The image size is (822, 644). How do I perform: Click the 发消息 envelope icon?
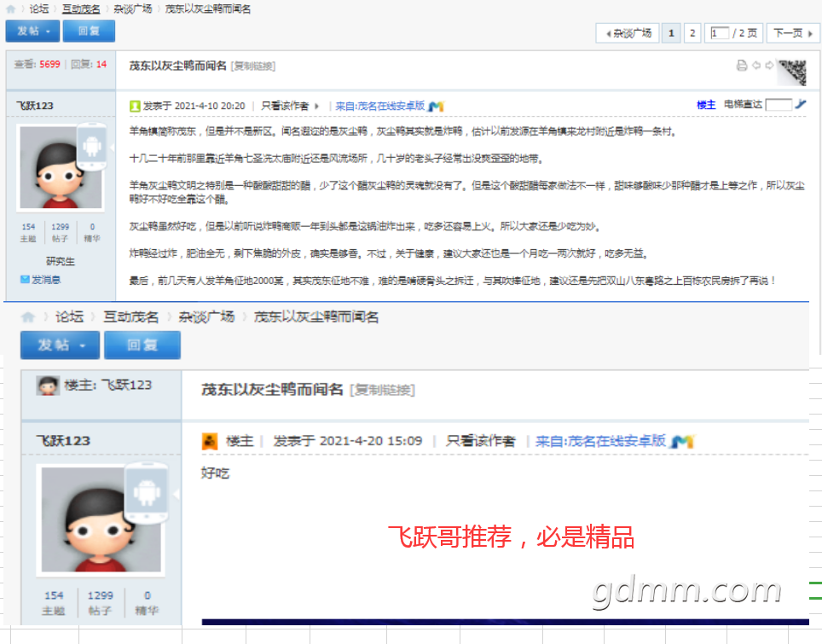(25, 280)
